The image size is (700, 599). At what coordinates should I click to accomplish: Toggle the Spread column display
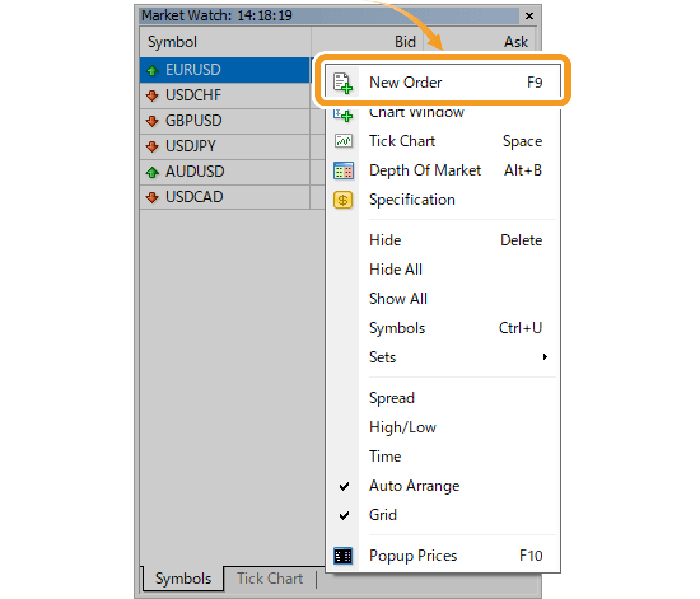click(391, 397)
